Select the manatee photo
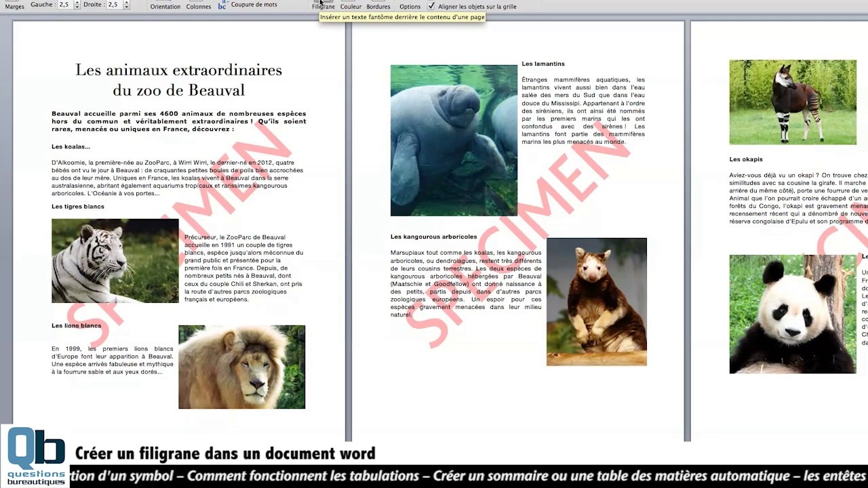Viewport: 868px width, 488px height. tap(454, 140)
